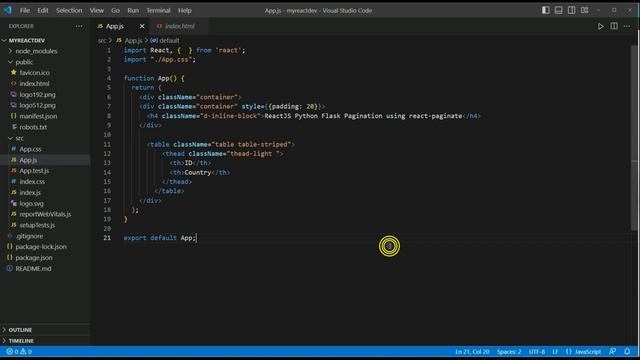The width and height of the screenshot is (640, 360).
Task: Click the feedback icon in status bar
Action: coord(613,351)
